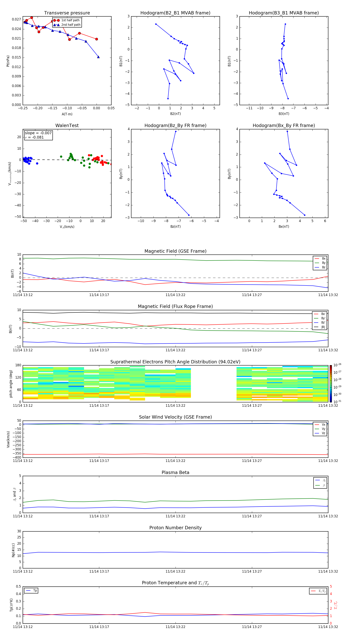
Task: Click '11/14 13:17' tick under GSE field panel
Action: click(x=99, y=295)
